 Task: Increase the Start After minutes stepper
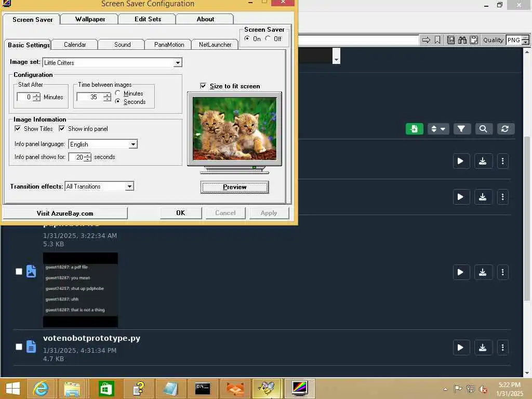point(36,95)
